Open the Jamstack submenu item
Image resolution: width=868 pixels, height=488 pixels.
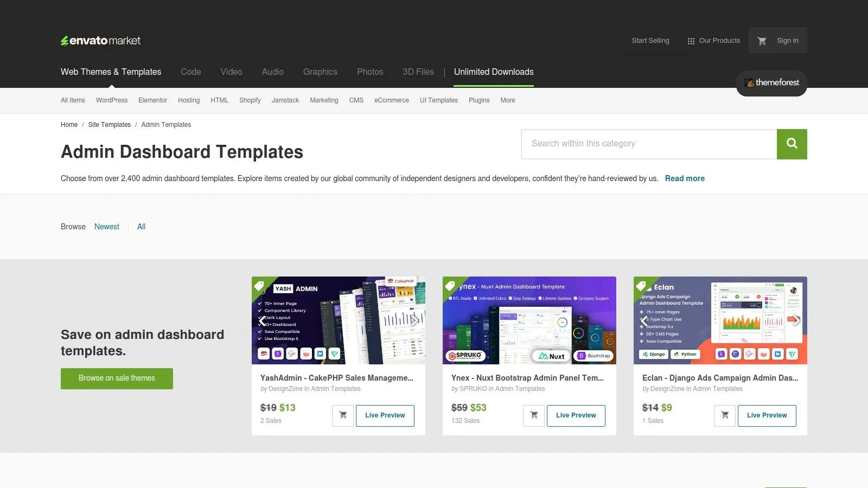coord(285,100)
